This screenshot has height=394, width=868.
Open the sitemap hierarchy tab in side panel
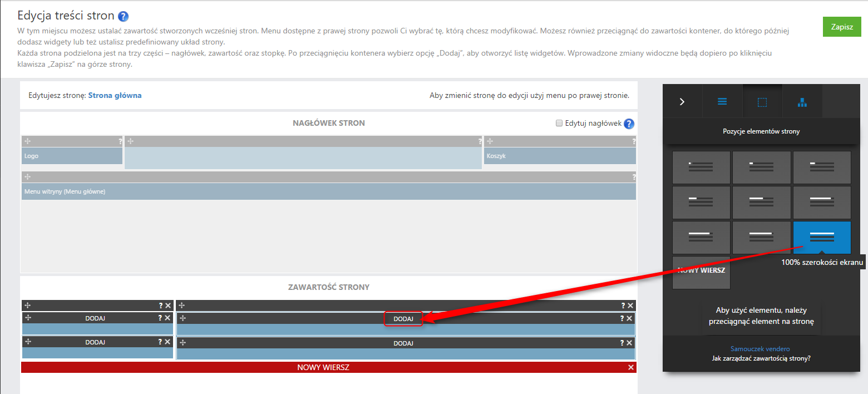click(802, 102)
